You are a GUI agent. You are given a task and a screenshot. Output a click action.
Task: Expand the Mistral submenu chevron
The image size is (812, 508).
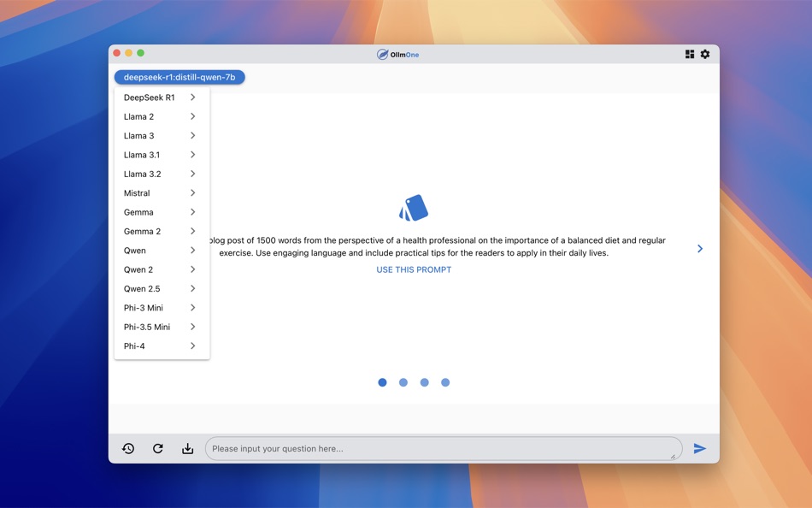(192, 192)
